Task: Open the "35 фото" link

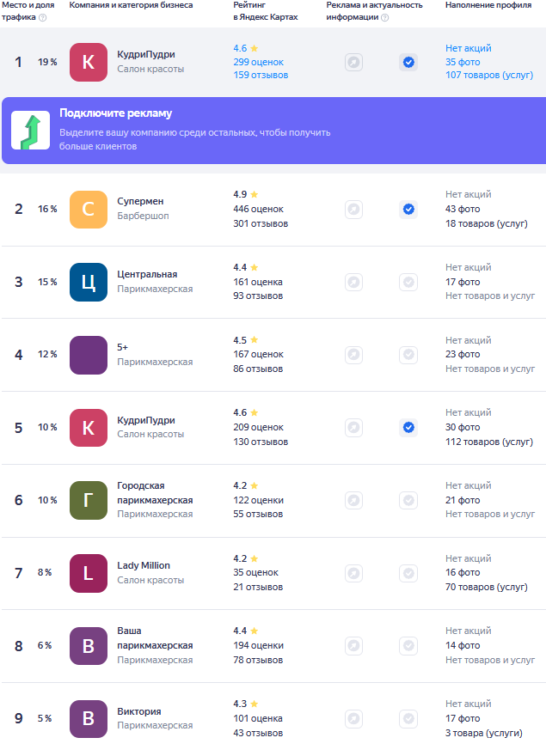Action: [463, 62]
